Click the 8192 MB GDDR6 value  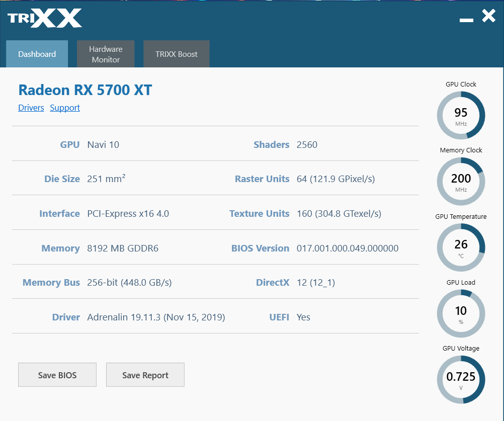123,248
